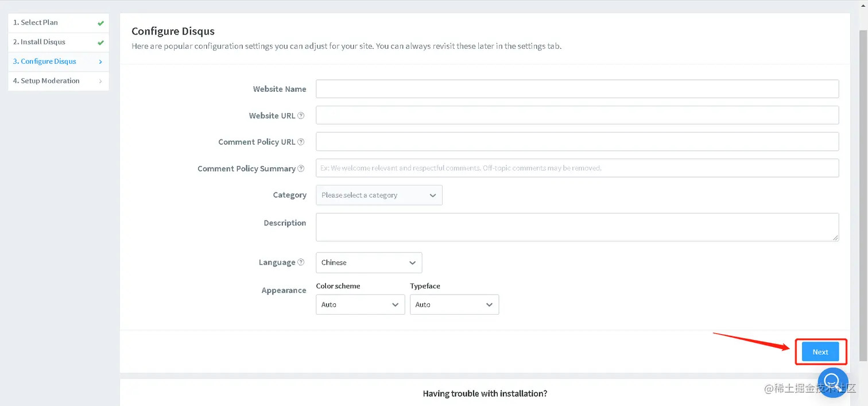This screenshot has width=868, height=406.
Task: Focus the Website Name field
Action: pyautogui.click(x=577, y=89)
